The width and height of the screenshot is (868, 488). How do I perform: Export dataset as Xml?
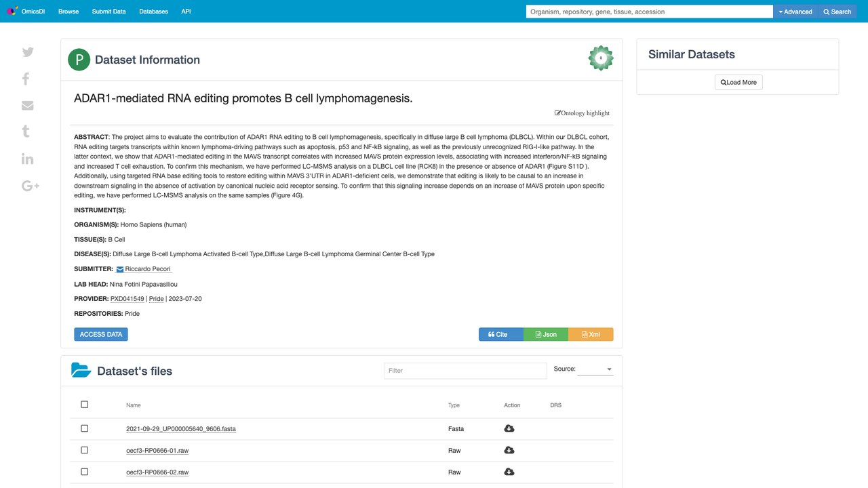tap(591, 334)
